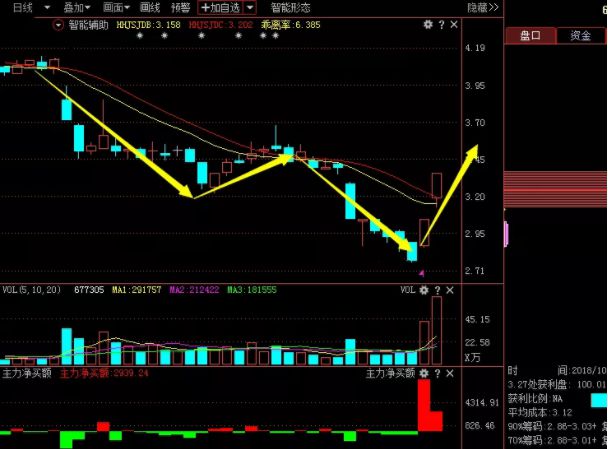This screenshot has width=608, height=449.
Task: Hide the side panel with 隐藏>>
Action: point(482,7)
